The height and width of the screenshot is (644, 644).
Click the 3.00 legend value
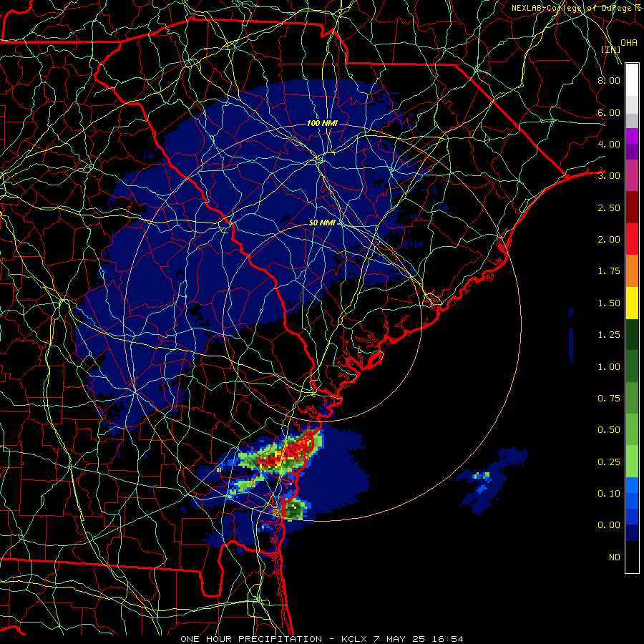click(609, 176)
